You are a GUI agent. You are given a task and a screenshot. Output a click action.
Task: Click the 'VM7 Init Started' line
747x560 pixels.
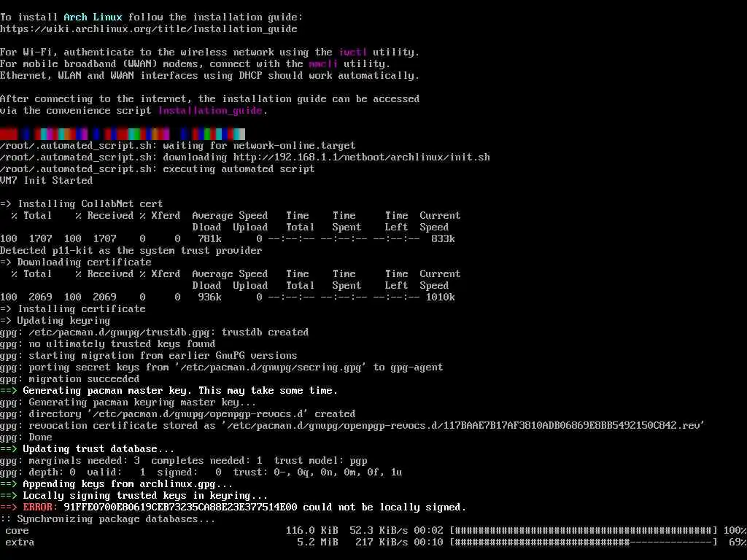point(46,181)
